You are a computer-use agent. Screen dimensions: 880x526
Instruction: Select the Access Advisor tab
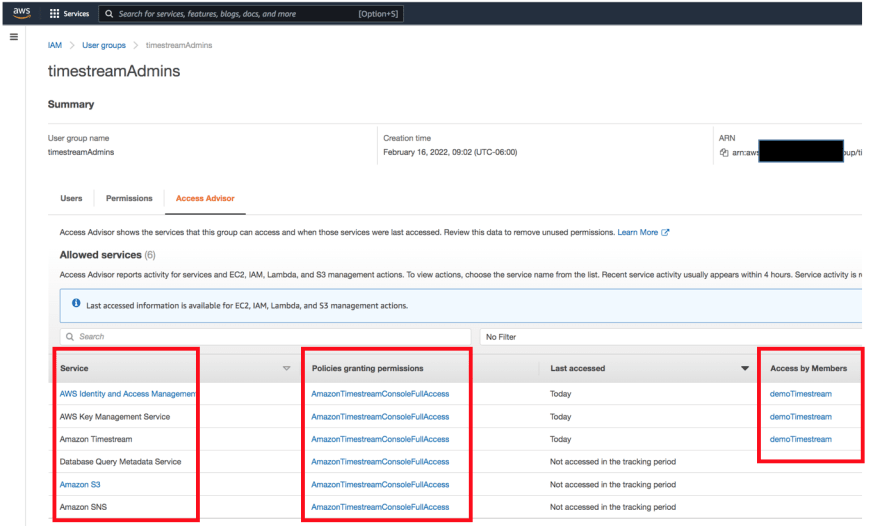(x=205, y=198)
